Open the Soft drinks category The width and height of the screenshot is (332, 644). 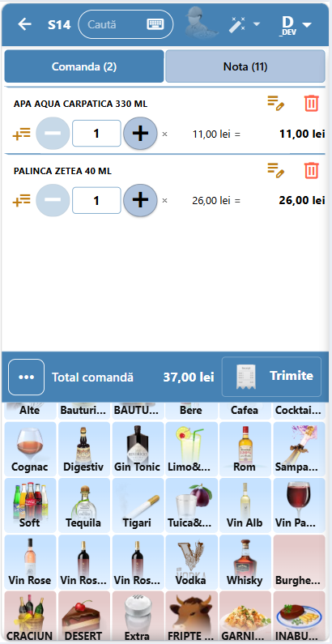(30, 505)
